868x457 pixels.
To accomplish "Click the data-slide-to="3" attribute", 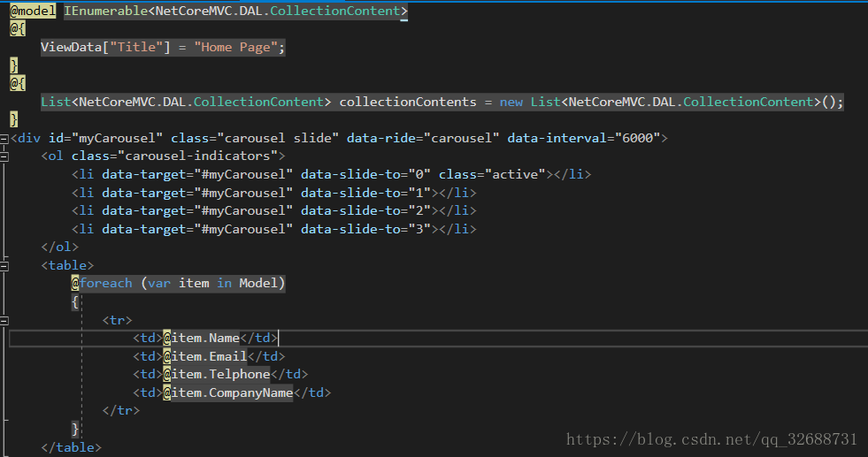I will click(366, 229).
